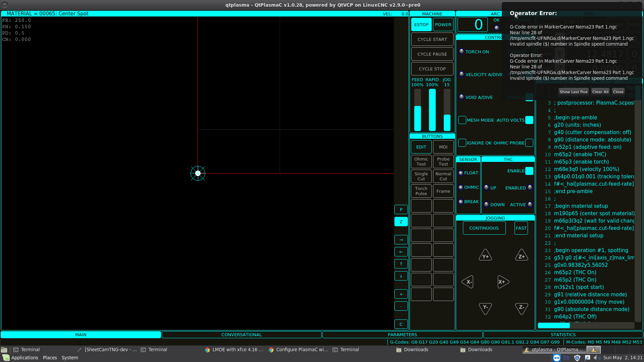Click Show Last Five in error popup
The height and width of the screenshot is (362, 644).
click(x=573, y=92)
